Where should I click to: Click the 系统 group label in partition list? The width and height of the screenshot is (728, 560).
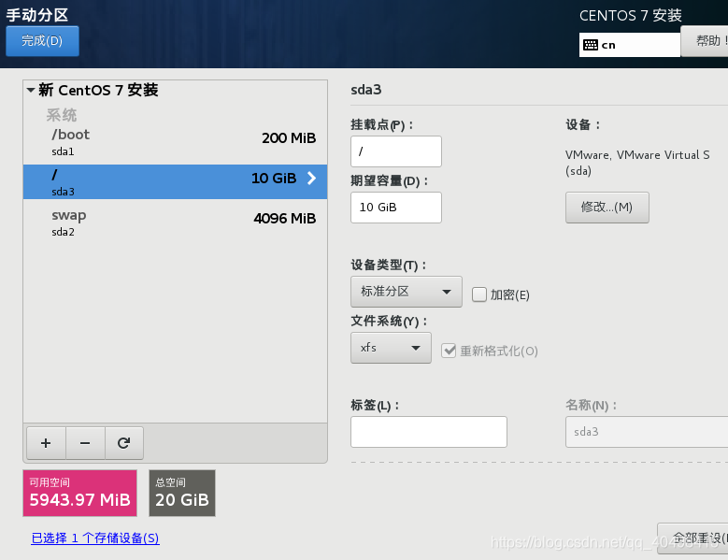(62, 115)
